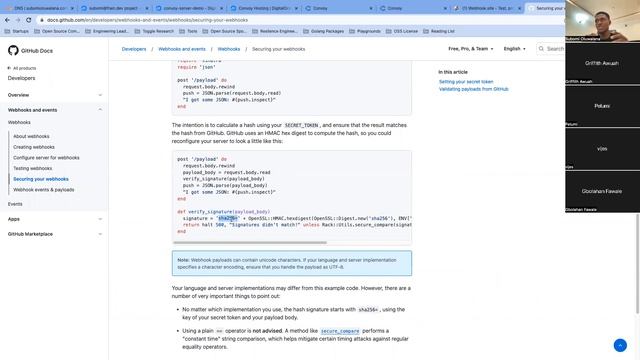Open the Startups bookmark folder
Image resolution: width=640 pixels, height=360 pixels.
(17, 31)
